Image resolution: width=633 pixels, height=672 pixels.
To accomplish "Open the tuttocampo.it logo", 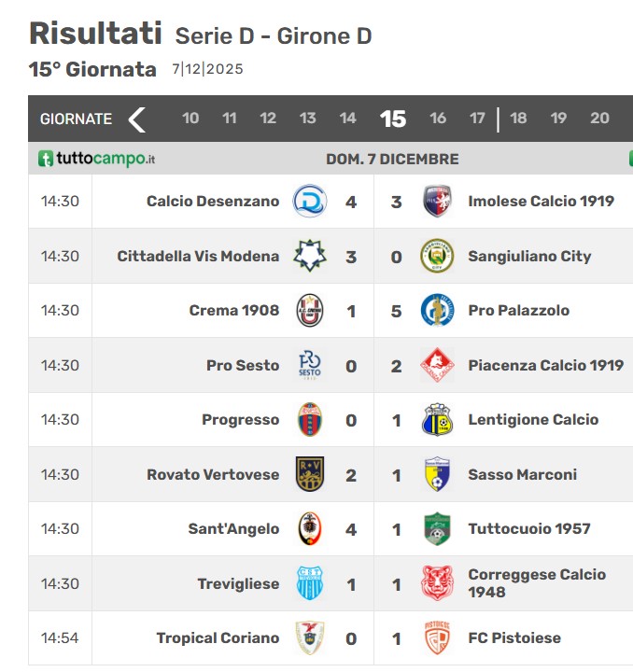I will click(97, 159).
